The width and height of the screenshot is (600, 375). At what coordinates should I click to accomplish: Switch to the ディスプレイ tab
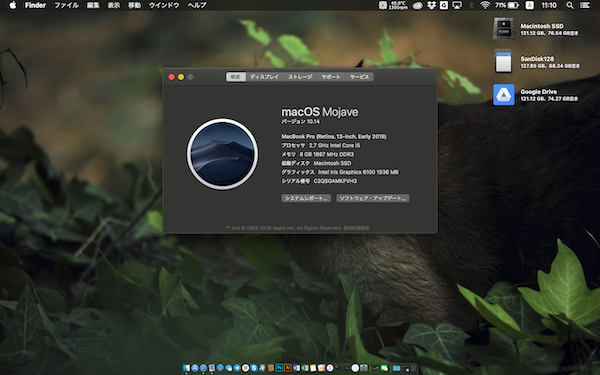(x=264, y=77)
